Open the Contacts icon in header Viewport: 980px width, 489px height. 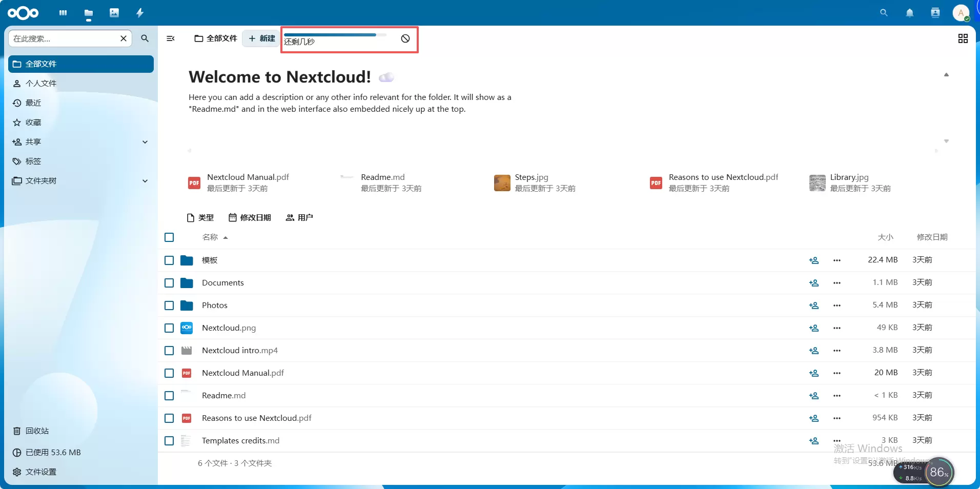coord(935,13)
